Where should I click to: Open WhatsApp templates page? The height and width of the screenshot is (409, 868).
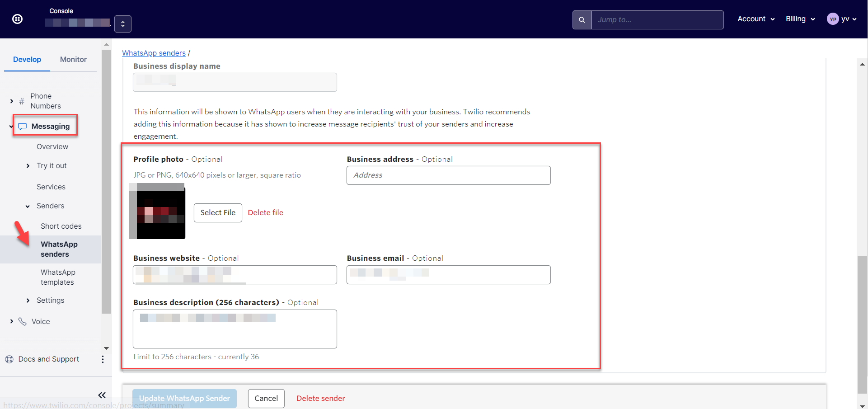coord(58,277)
